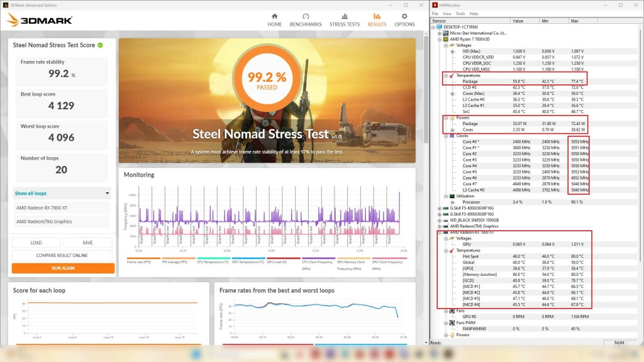Expand the Processor utilization row

pyautogui.click(x=453, y=202)
